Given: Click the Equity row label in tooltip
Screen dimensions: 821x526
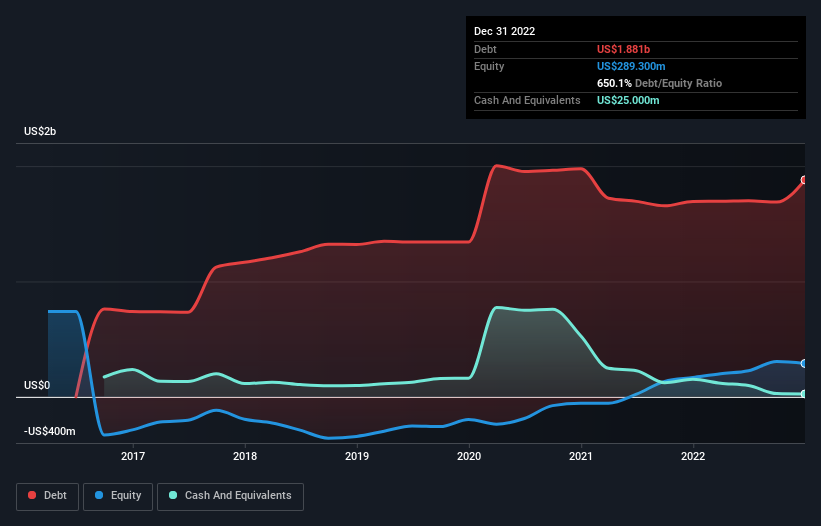Looking at the screenshot, I should click(489, 66).
